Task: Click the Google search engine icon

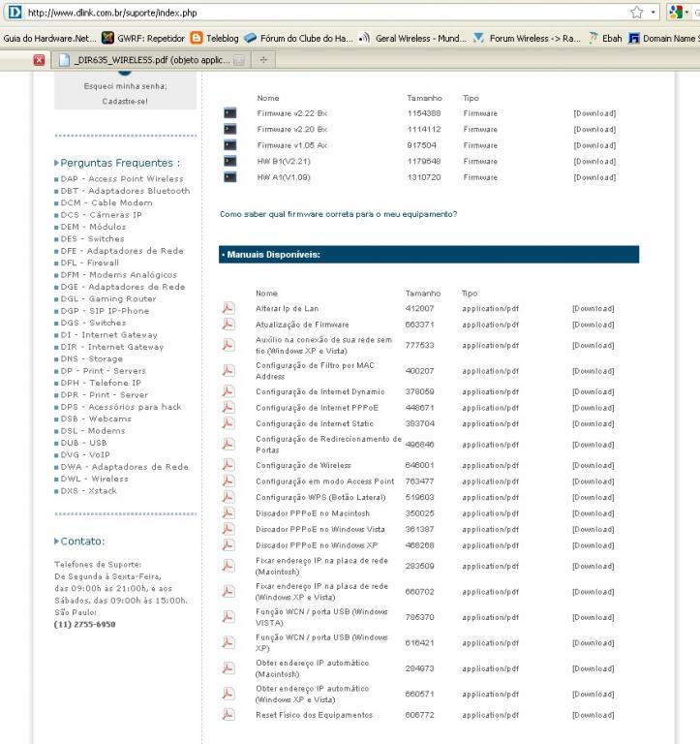Action: tap(676, 13)
